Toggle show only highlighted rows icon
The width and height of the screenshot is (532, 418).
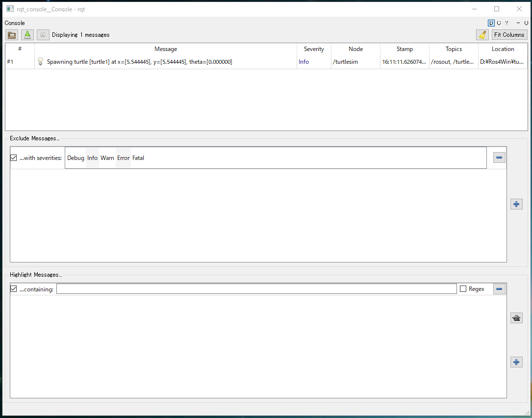pyautogui.click(x=516, y=318)
